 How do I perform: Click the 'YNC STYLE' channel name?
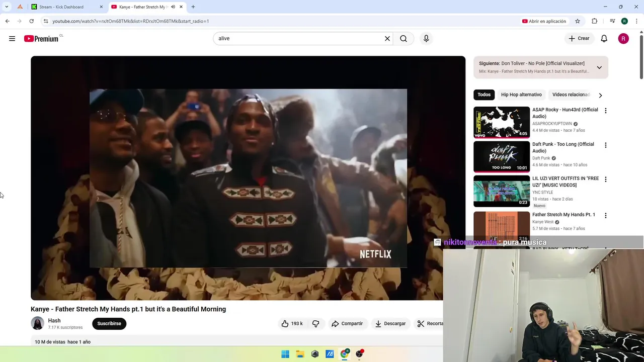pos(542,192)
